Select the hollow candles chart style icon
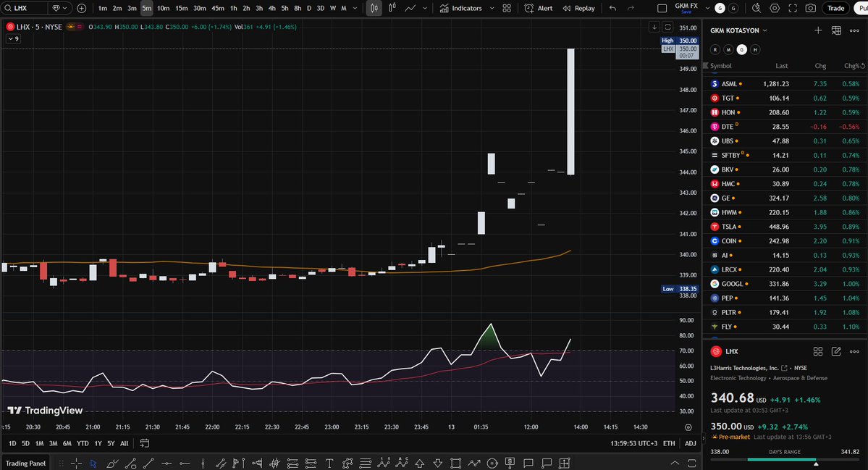This screenshot has height=470, width=868. click(392, 8)
